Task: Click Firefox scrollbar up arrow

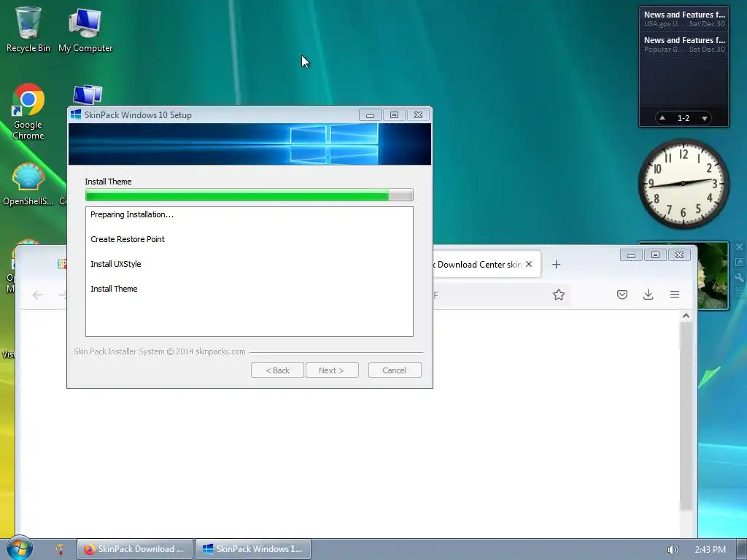Action: click(686, 316)
